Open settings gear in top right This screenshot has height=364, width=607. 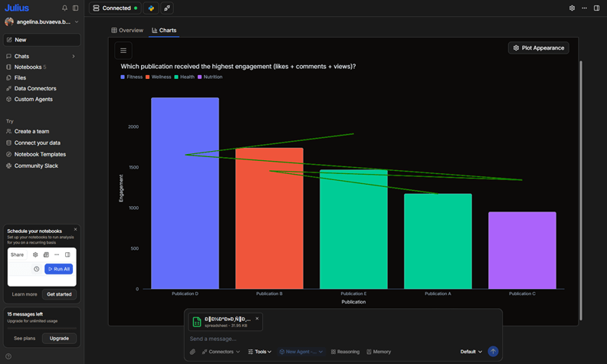[572, 8]
